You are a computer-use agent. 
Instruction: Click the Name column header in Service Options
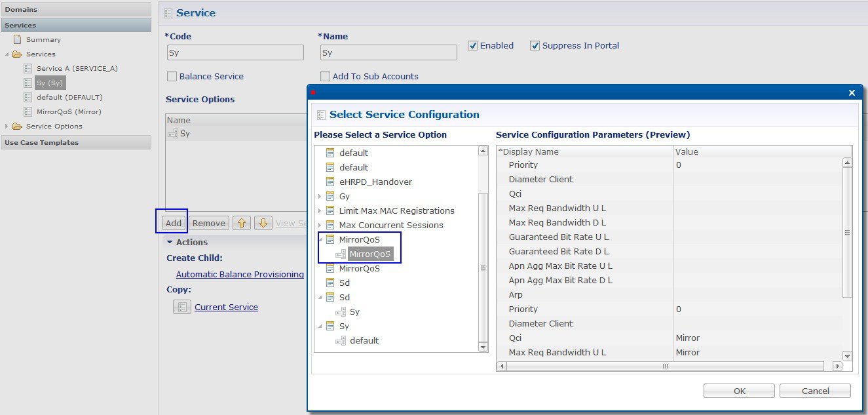tap(236, 120)
